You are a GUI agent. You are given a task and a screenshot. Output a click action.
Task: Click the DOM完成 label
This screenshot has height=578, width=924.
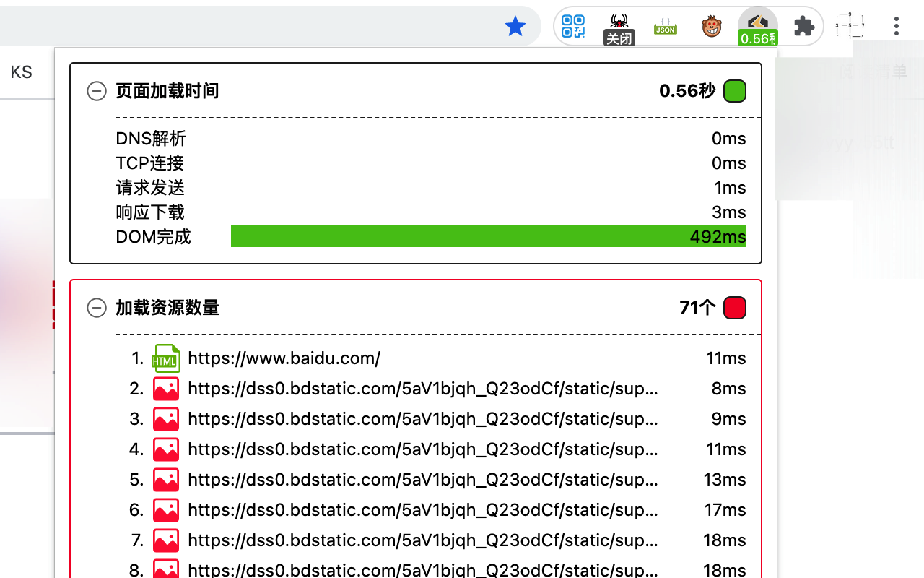pyautogui.click(x=153, y=237)
